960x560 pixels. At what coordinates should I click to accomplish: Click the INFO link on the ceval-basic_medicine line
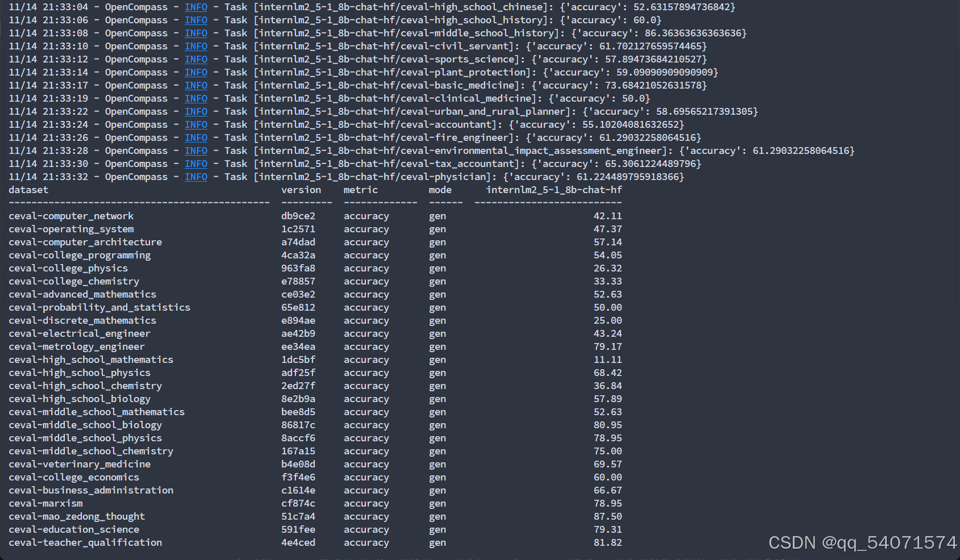coord(196,85)
